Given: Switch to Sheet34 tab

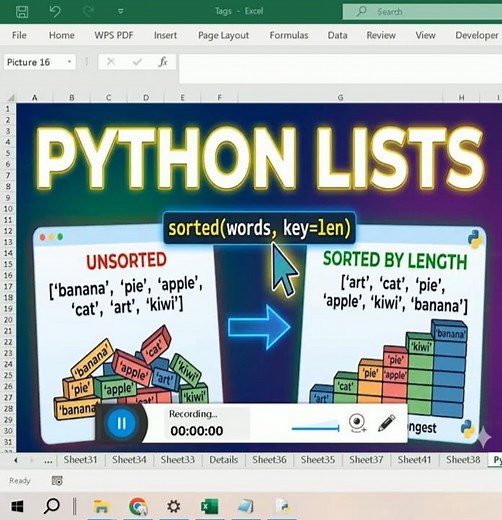Looking at the screenshot, I should (129, 460).
